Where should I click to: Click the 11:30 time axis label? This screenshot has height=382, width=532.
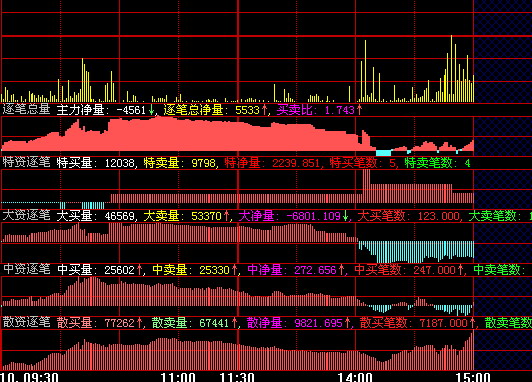coord(237,377)
